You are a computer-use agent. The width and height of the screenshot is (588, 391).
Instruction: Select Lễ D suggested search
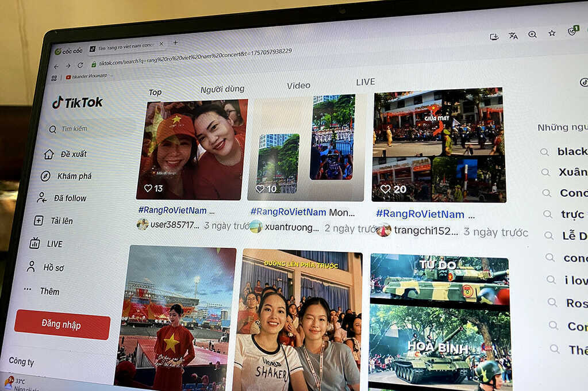(575, 236)
